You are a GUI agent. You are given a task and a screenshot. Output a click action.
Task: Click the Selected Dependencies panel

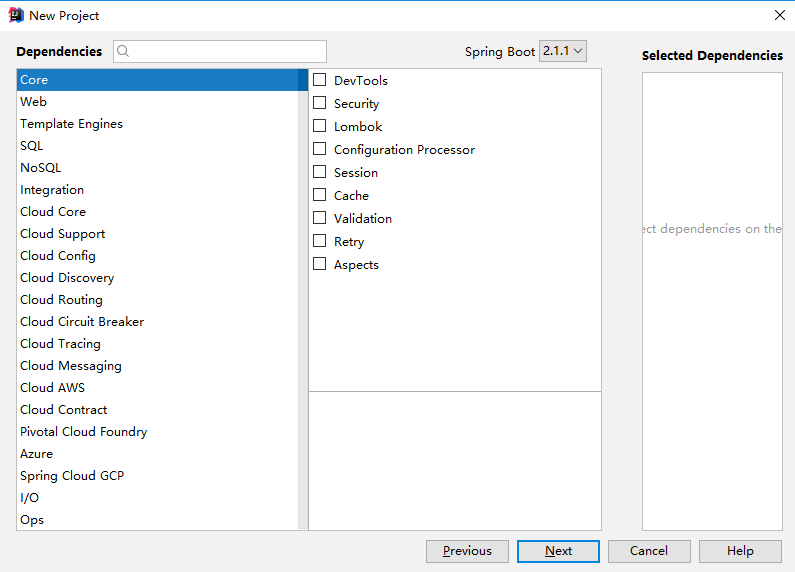[x=712, y=301]
